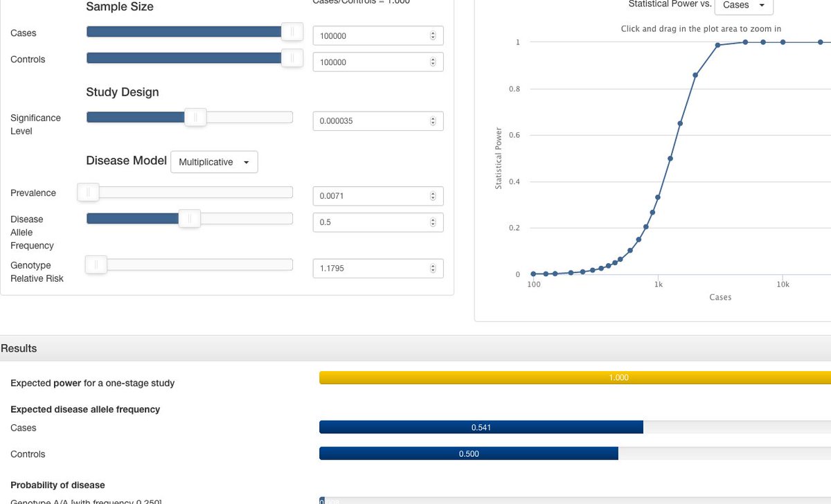The height and width of the screenshot is (504, 831).
Task: Click the chart data point at 100 cases
Action: [533, 274]
